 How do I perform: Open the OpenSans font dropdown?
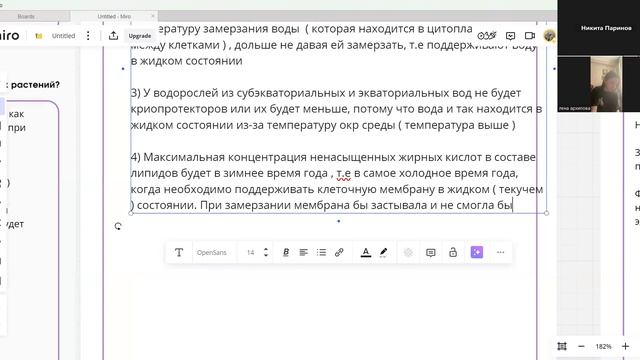[211, 253]
